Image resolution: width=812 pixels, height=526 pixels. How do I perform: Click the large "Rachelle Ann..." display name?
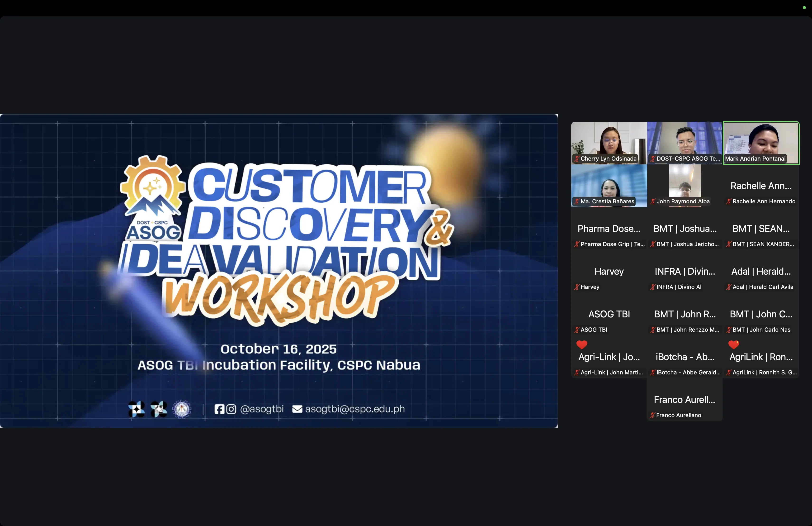pyautogui.click(x=761, y=186)
